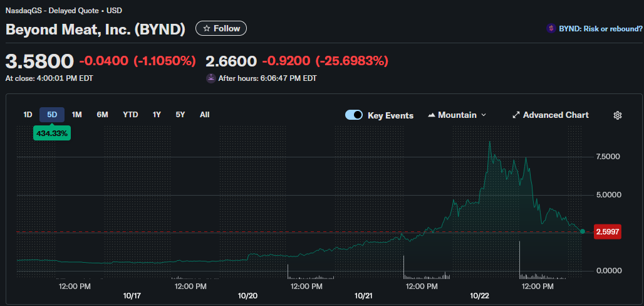This screenshot has width=644, height=306.
Task: Click the -0.9200 (-25.6983%) change text
Action: coord(325,61)
